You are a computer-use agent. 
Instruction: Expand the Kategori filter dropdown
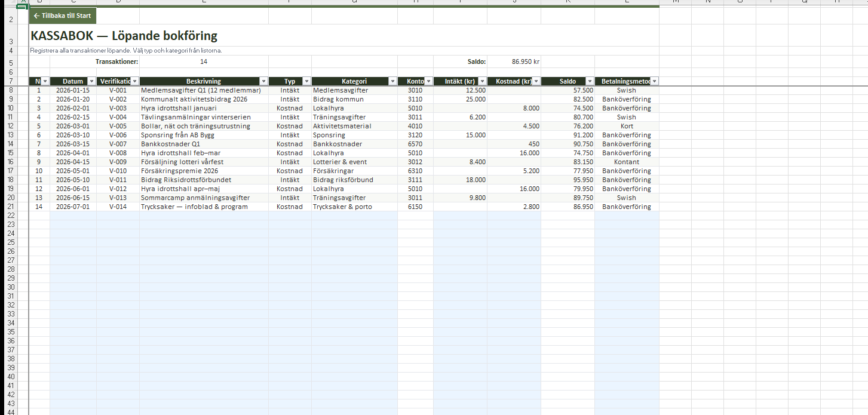392,81
